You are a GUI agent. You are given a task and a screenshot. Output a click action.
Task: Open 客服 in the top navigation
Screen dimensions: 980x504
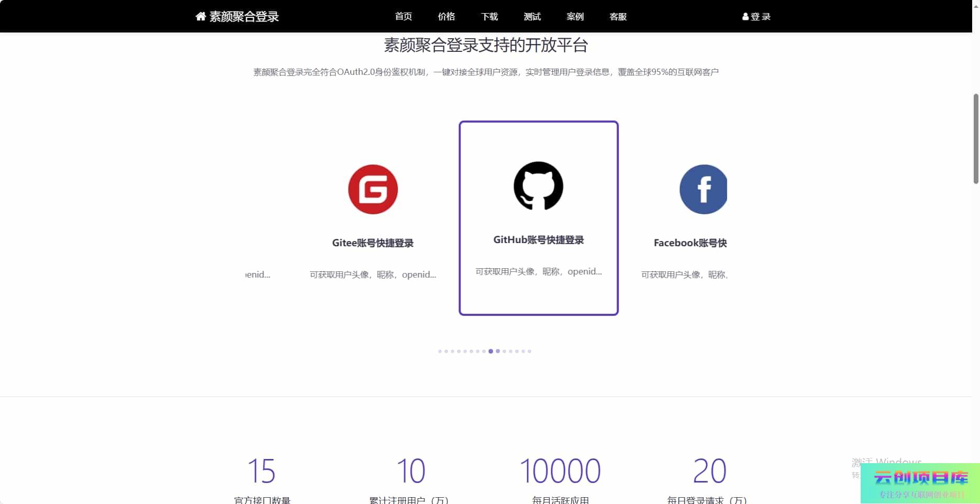click(618, 17)
